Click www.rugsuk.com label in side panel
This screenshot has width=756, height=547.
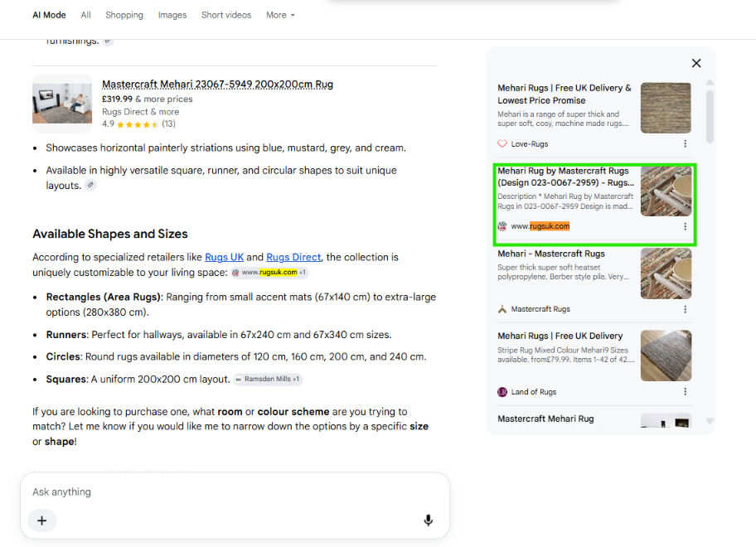(x=540, y=226)
